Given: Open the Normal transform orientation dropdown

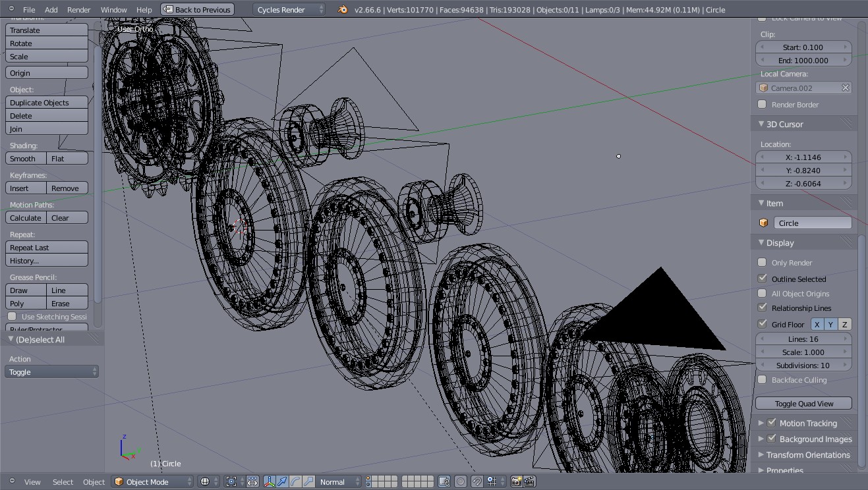Looking at the screenshot, I should pos(339,481).
